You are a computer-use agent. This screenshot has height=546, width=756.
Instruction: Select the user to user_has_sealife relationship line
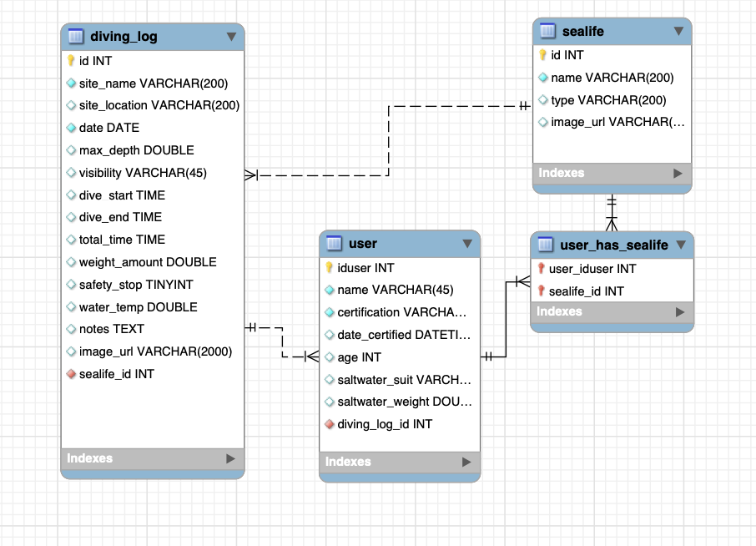click(x=506, y=318)
